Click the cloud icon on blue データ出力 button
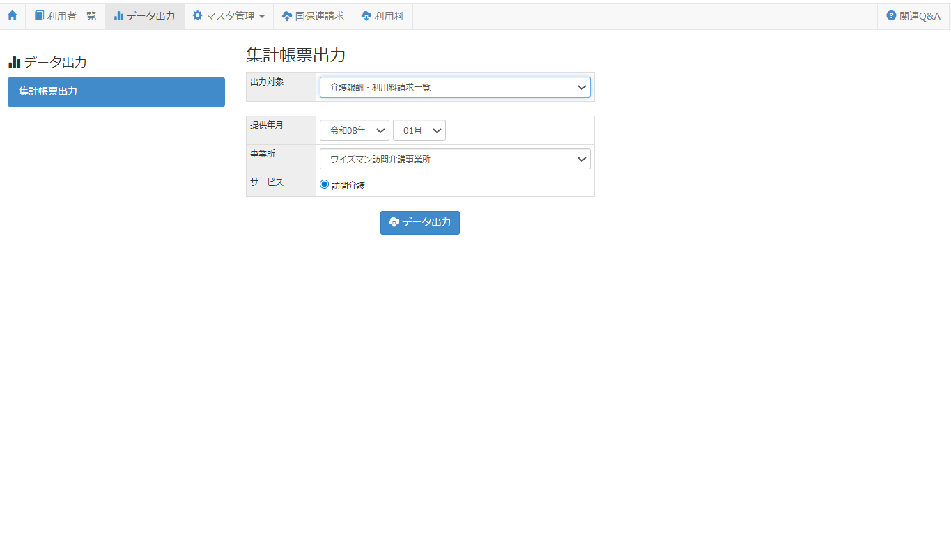 pyautogui.click(x=394, y=222)
